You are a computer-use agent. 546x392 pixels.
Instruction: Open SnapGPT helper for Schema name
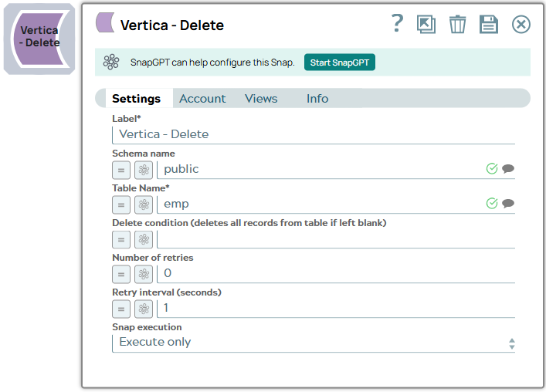[x=144, y=170]
